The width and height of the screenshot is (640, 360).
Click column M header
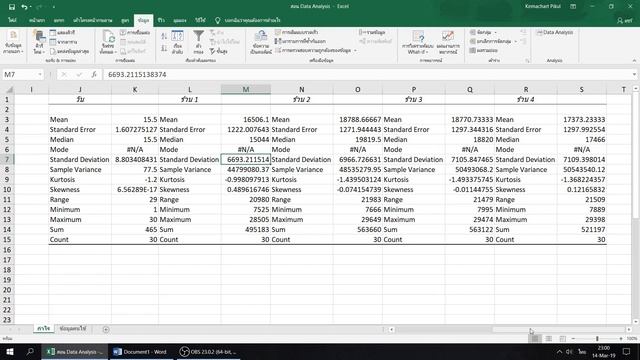coord(246,89)
